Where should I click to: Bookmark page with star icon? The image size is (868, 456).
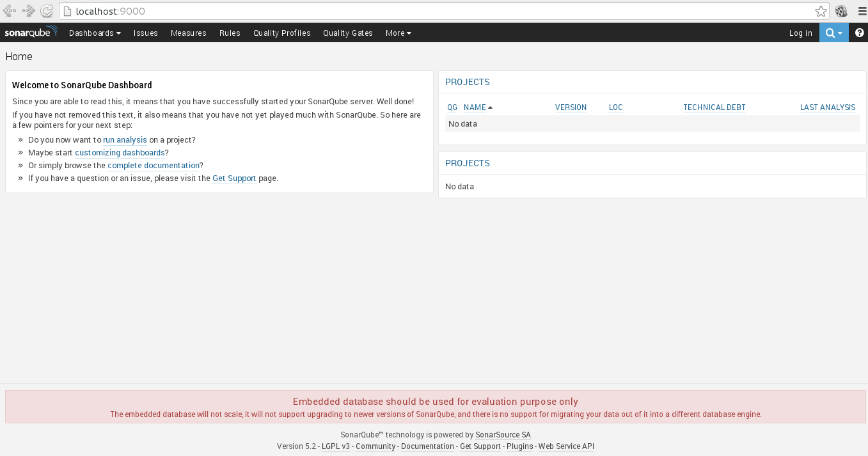[x=821, y=11]
